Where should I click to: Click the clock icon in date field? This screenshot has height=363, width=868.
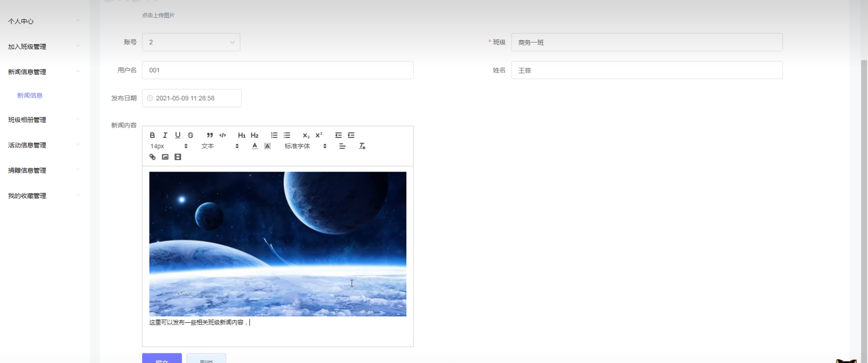click(150, 98)
